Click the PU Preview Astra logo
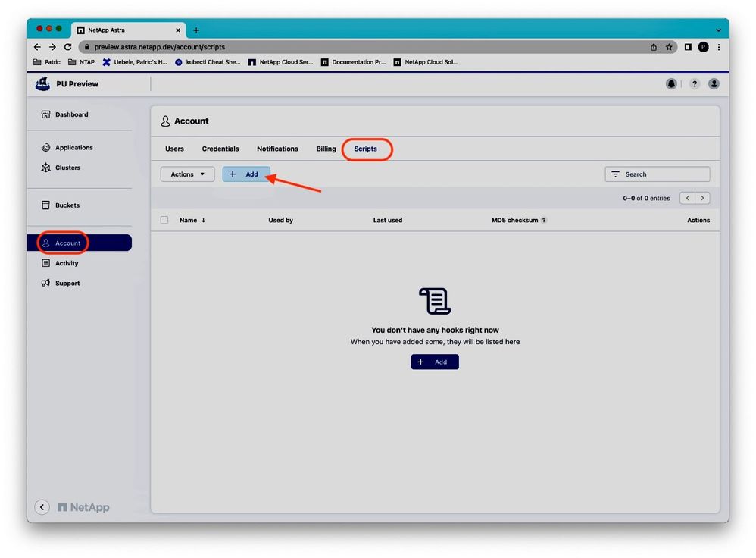This screenshot has width=756, height=558. click(x=43, y=83)
